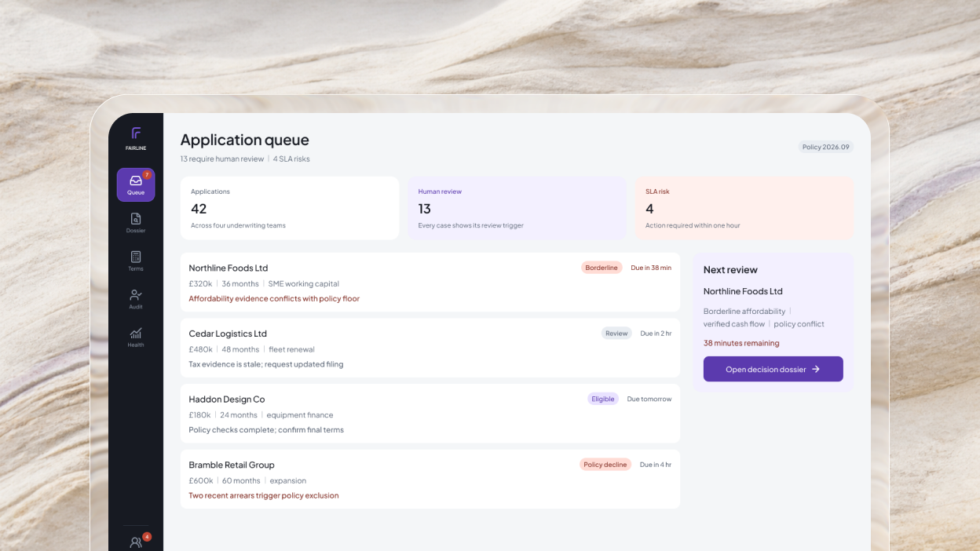
Task: Click the '£320k' amount for Northline Foods
Action: [200, 284]
